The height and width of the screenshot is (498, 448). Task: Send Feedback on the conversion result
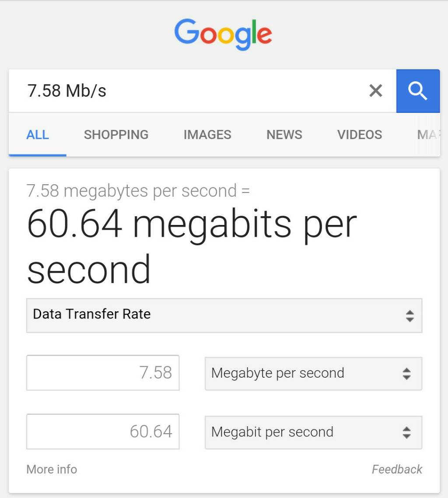coord(396,469)
